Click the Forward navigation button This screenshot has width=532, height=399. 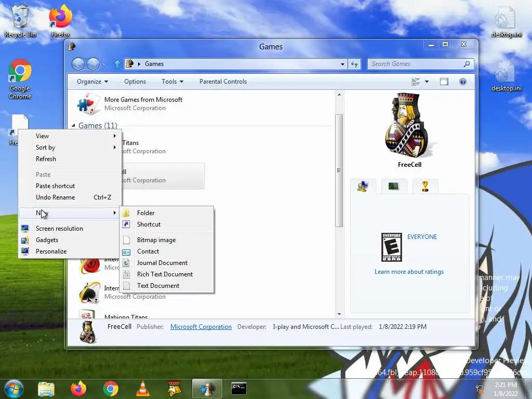coord(93,64)
